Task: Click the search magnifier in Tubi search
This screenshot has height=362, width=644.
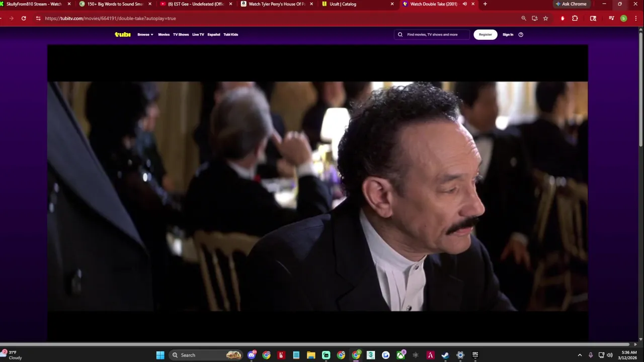Action: [x=400, y=35]
